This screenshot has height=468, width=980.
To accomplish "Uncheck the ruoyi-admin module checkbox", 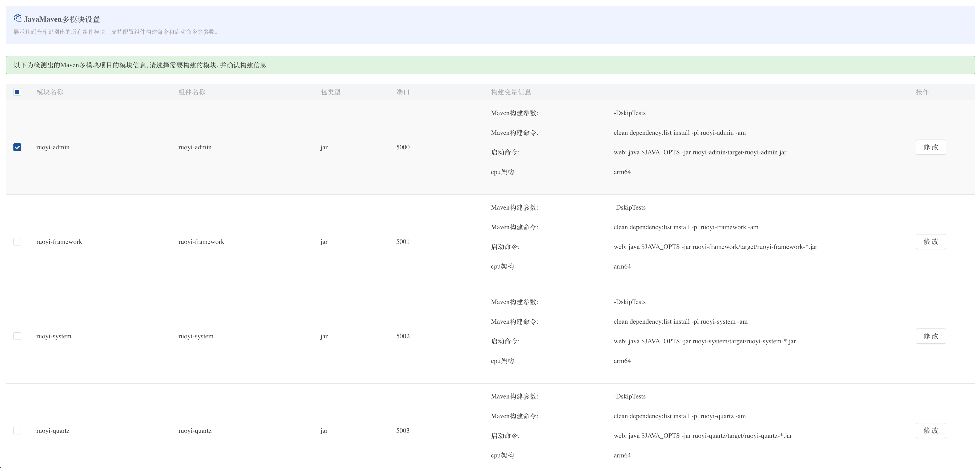I will [17, 147].
